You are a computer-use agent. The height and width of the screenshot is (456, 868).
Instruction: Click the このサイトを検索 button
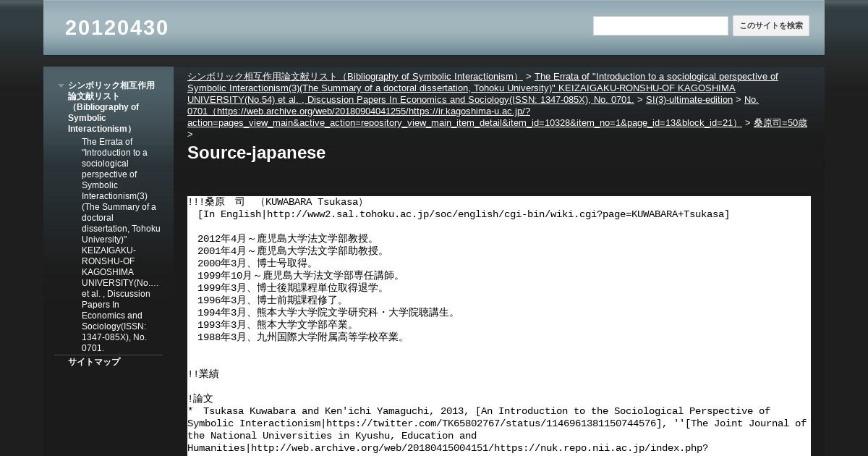pos(771,26)
